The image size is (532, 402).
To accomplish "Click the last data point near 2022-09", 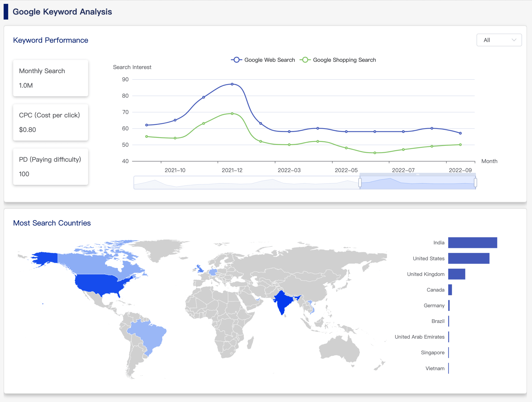I will pos(460,133).
